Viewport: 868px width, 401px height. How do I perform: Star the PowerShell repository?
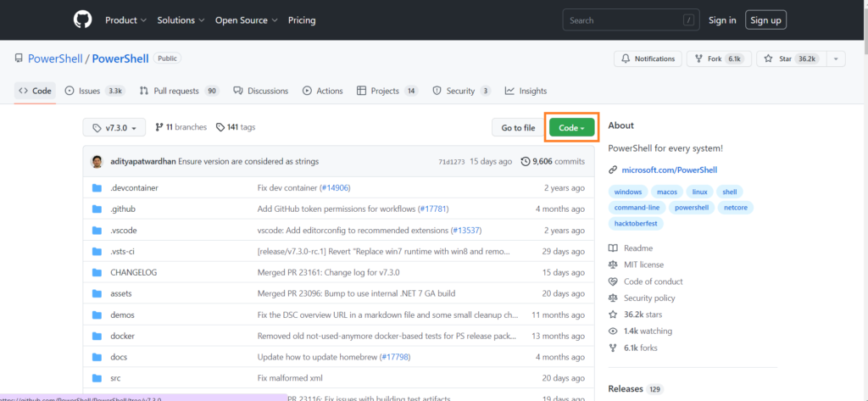point(792,58)
